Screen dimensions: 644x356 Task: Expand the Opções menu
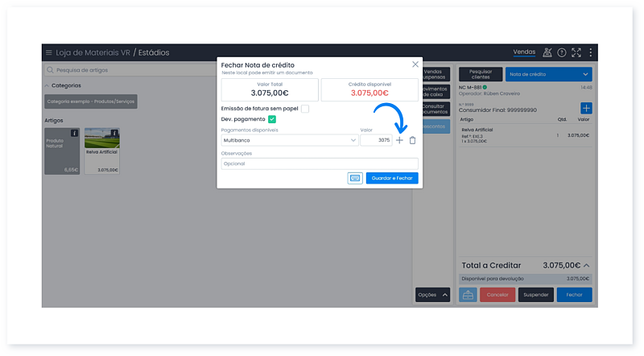(x=432, y=295)
